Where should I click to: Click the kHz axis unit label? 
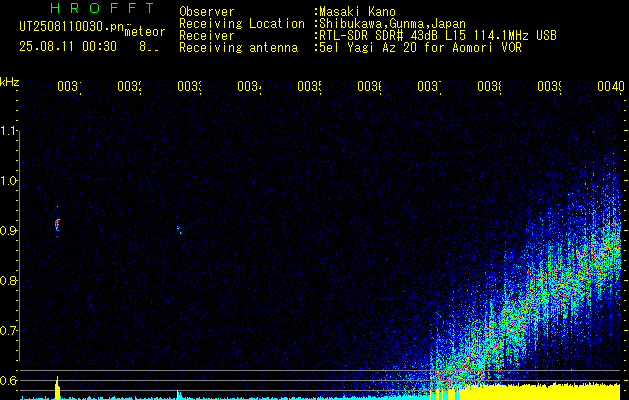pos(10,81)
